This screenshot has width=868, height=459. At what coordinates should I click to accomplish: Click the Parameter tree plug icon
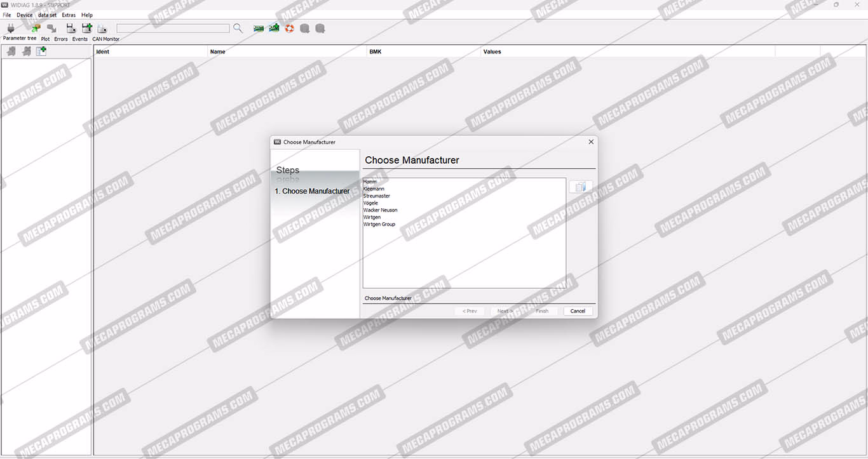pos(11,29)
